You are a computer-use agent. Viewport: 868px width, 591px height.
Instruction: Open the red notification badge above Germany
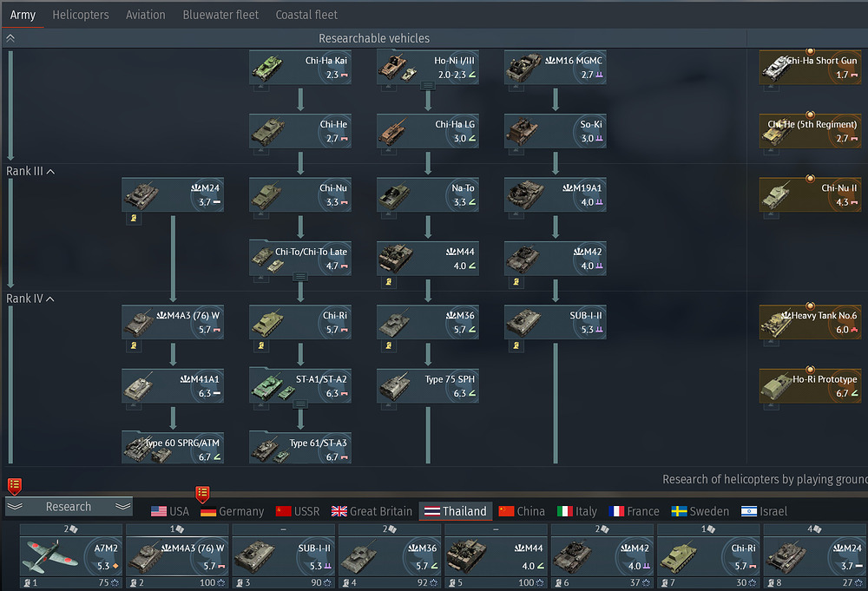pos(202,492)
